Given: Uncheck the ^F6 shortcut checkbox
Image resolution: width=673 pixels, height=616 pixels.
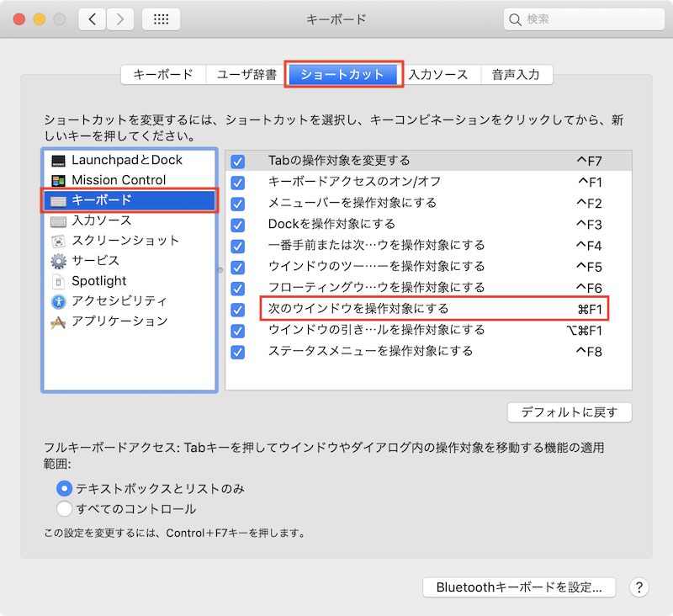Looking at the screenshot, I should [237, 289].
